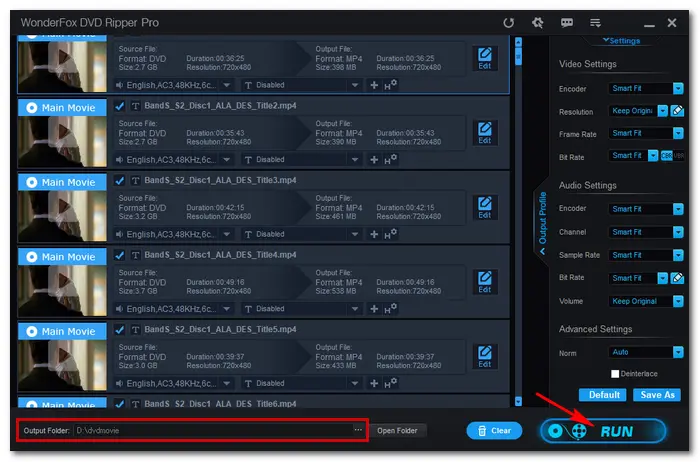
Task: Browse output folder with ellipsis button
Action: click(358, 430)
